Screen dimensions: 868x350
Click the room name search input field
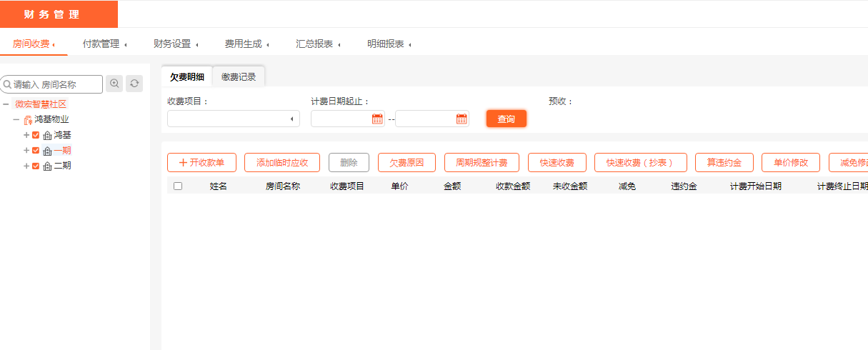[56, 84]
